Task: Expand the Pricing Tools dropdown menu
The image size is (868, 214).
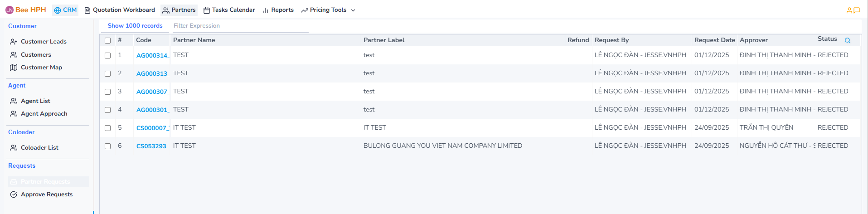Action: point(328,10)
